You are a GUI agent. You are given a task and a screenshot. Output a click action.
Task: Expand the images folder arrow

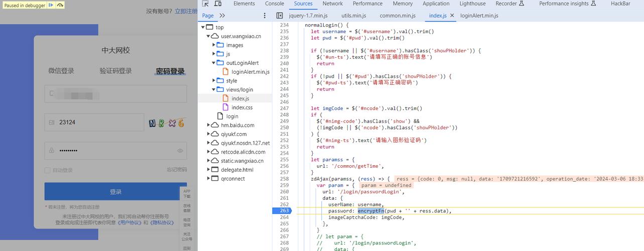pos(214,45)
